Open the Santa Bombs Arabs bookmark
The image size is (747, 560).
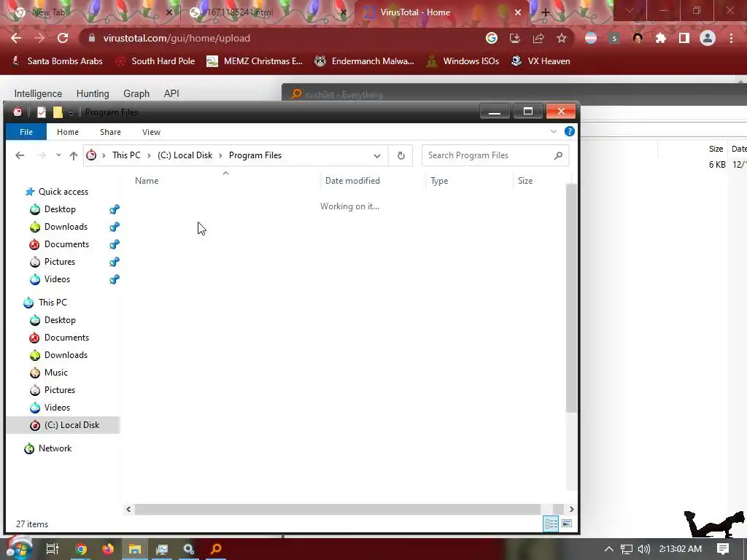(57, 61)
